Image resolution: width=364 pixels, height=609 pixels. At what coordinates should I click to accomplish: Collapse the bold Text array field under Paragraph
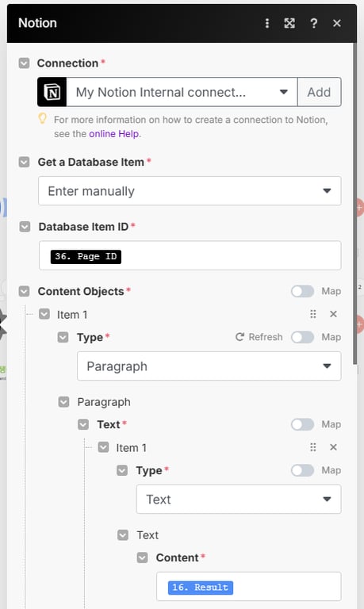point(83,424)
